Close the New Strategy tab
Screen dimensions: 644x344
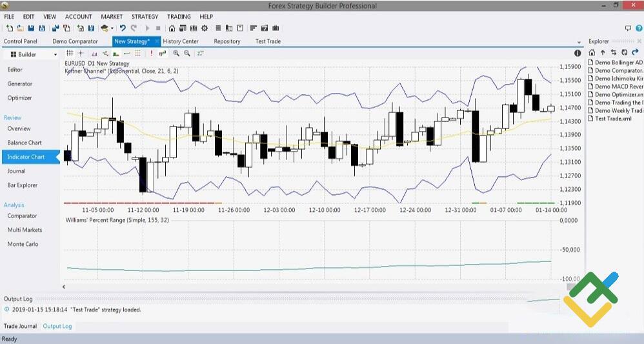tap(157, 41)
